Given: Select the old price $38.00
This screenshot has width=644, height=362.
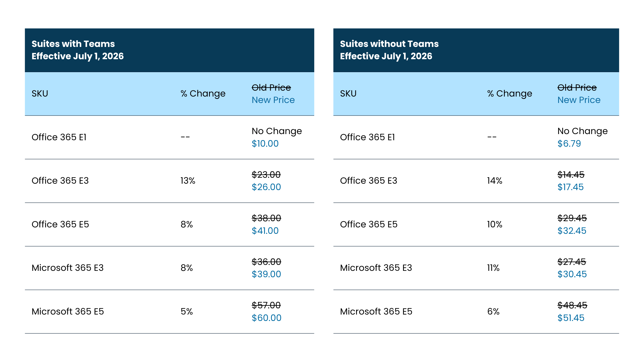Looking at the screenshot, I should coord(266,218).
